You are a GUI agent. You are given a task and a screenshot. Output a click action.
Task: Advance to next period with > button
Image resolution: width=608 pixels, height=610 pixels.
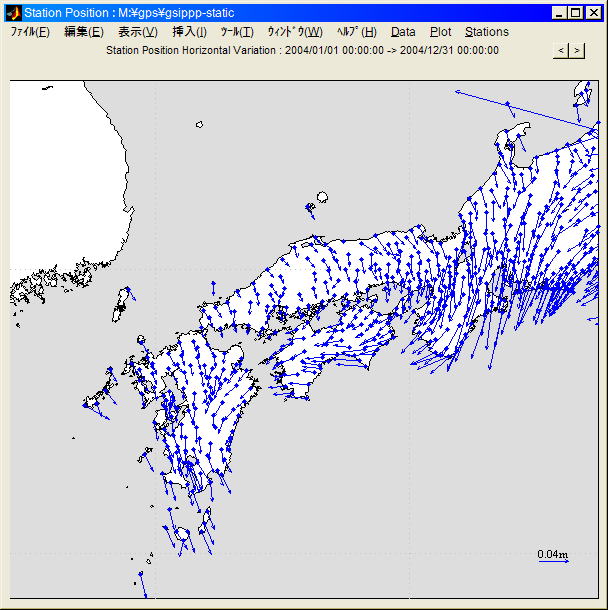577,50
